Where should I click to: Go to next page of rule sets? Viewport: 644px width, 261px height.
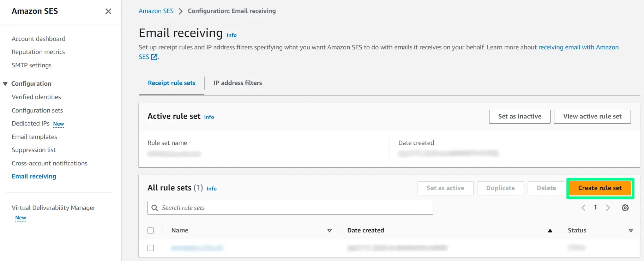pos(608,208)
